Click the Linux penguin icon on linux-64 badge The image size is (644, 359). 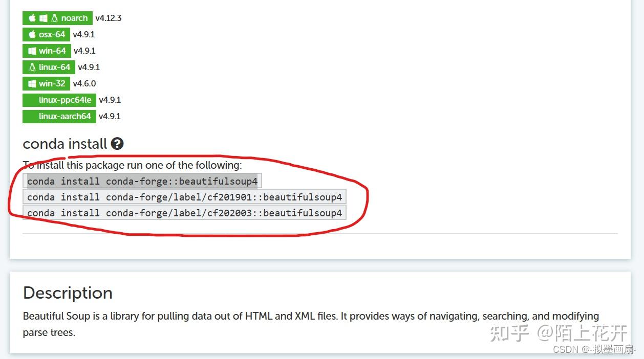pos(32,67)
